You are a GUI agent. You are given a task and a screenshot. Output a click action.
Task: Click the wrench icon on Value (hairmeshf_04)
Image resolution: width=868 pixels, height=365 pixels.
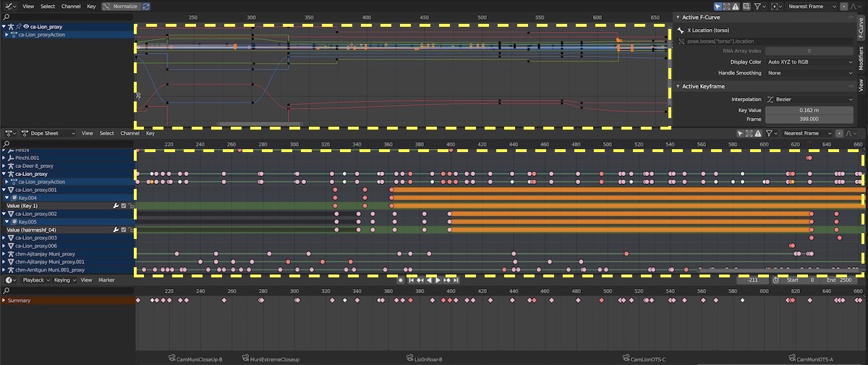click(116, 230)
